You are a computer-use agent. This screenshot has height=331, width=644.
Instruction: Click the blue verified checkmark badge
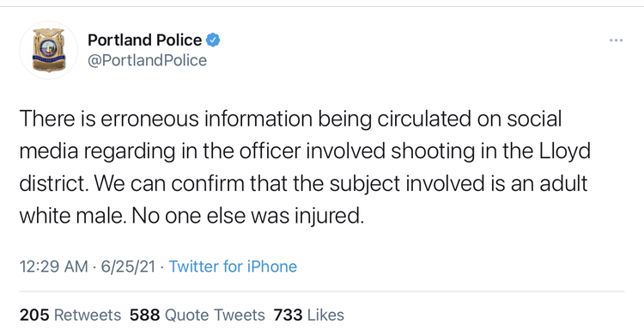213,40
